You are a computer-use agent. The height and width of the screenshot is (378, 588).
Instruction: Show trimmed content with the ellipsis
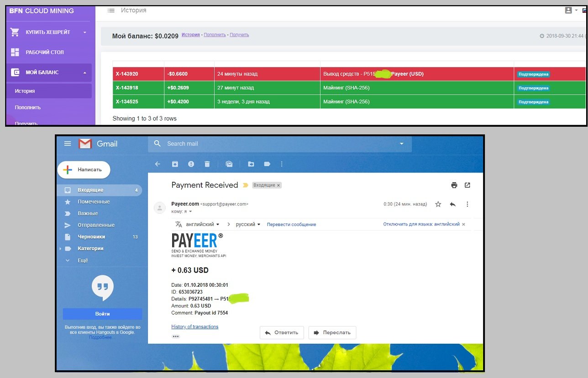176,336
